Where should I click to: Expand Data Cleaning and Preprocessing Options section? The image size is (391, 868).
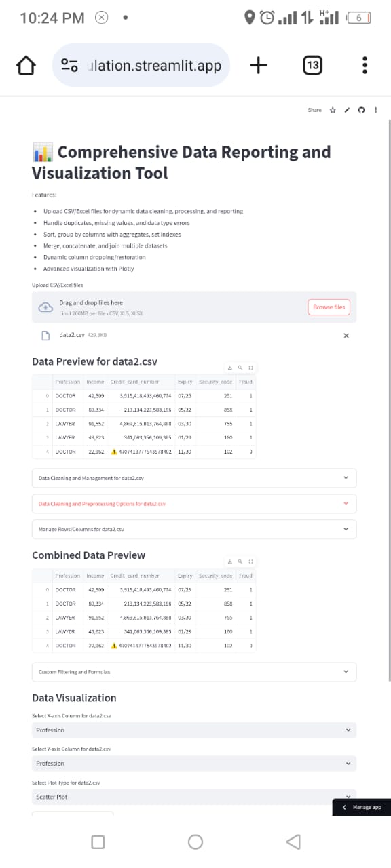[194, 504]
